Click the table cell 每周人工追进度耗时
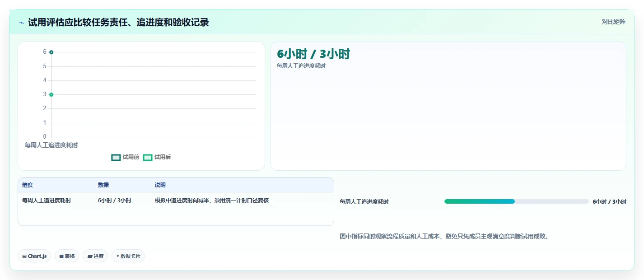 (x=47, y=200)
